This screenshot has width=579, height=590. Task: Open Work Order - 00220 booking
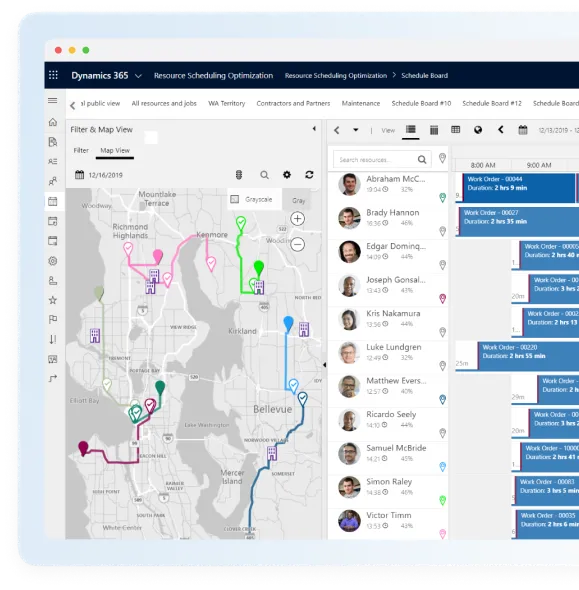pos(529,355)
